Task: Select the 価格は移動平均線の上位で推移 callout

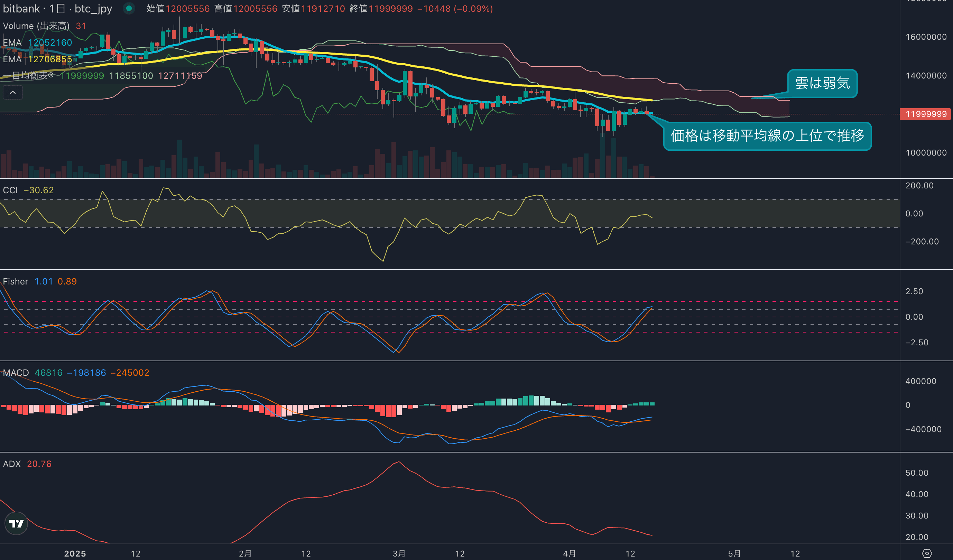Action: point(767,136)
